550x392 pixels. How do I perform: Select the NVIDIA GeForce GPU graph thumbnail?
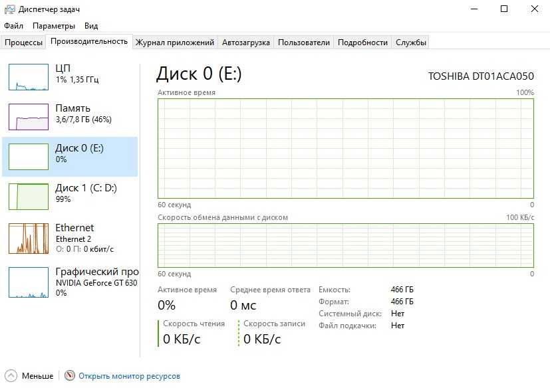click(29, 282)
